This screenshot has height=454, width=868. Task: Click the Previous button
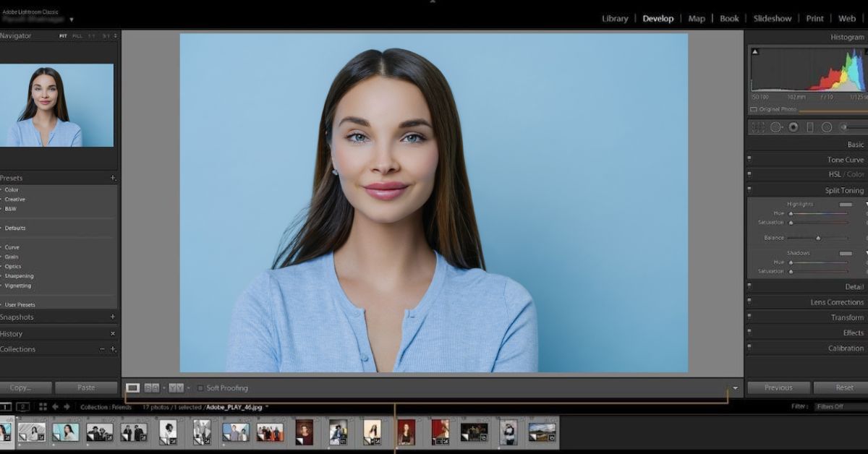(x=778, y=388)
